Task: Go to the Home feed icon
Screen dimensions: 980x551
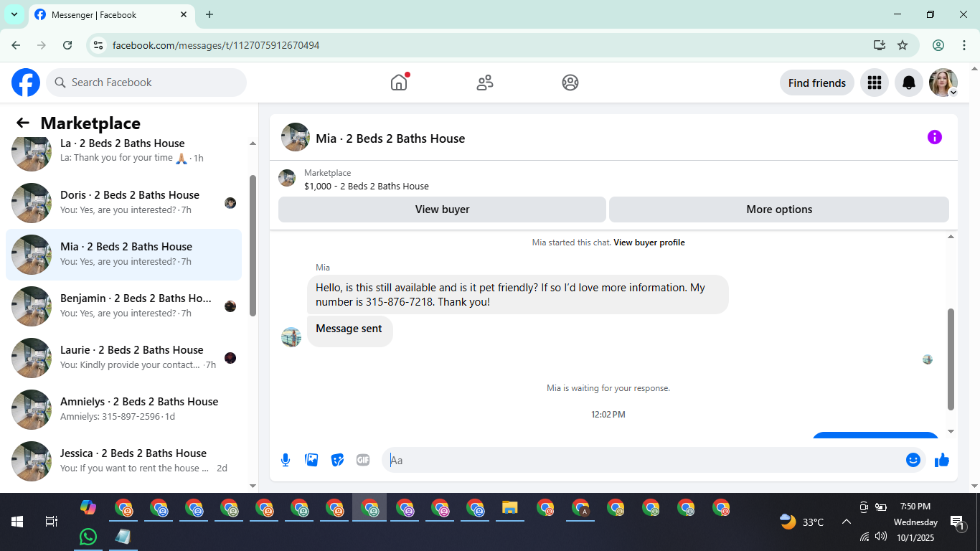Action: (x=399, y=83)
